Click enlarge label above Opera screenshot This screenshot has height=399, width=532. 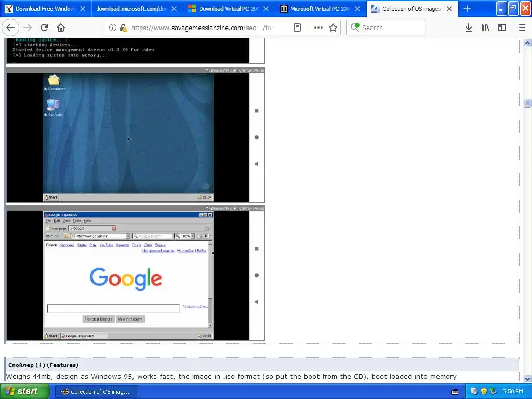point(235,209)
